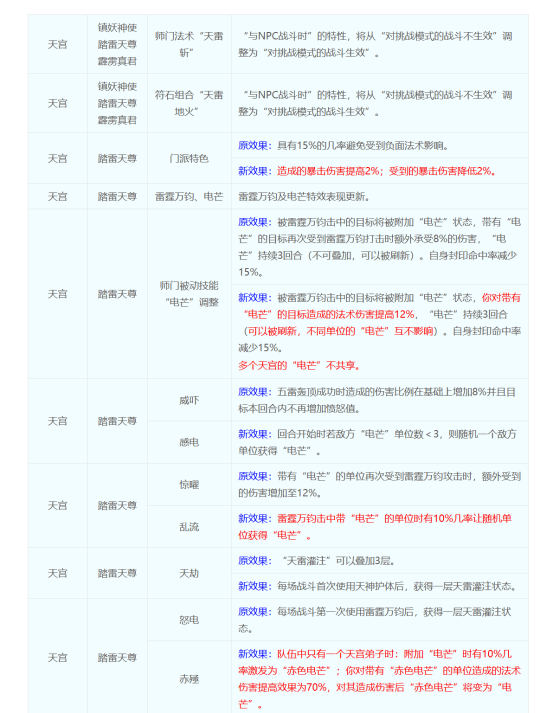Click red text 多个天宫的"电芒"不共享
540x713 pixels.
coord(299,366)
